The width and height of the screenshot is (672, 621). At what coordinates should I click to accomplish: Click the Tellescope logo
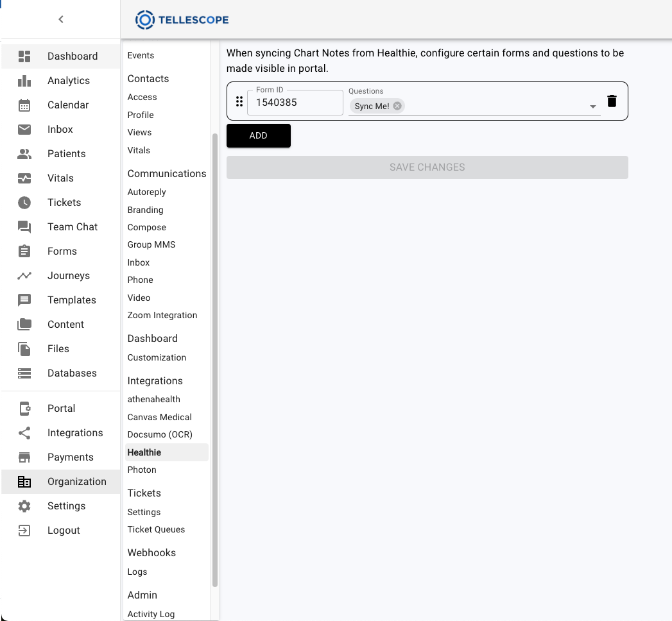coord(182,20)
